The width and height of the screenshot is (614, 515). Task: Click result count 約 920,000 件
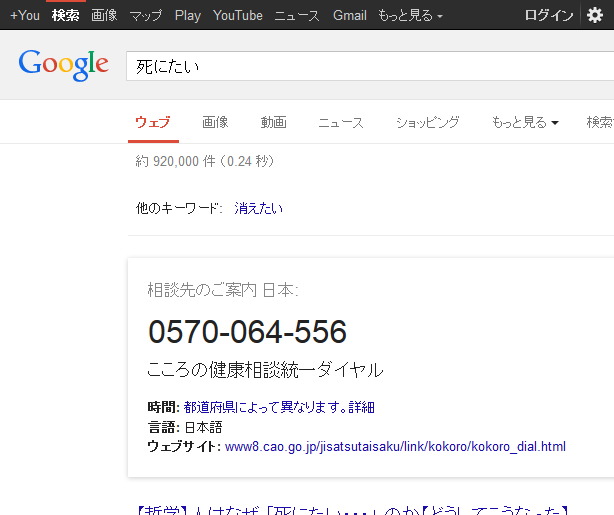pyautogui.click(x=175, y=161)
